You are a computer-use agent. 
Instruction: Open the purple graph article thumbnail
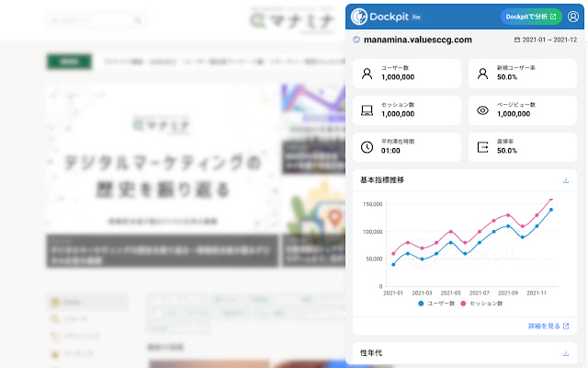tap(313, 129)
